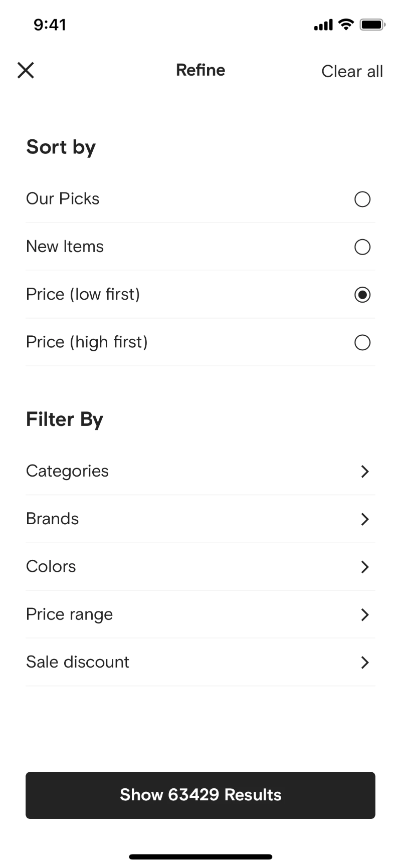This screenshot has height=868, width=401.
Task: Open the Brands filter row label
Action: tap(53, 519)
